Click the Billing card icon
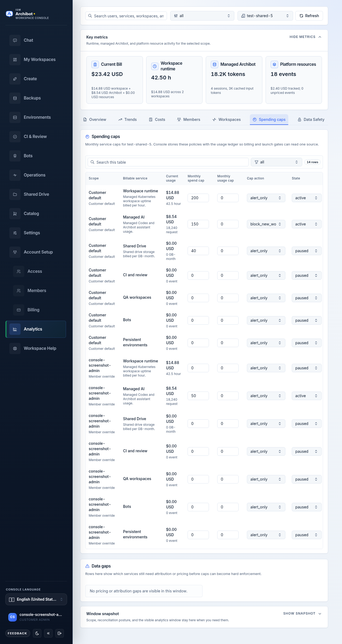Viewport: 342px width, 644px height. tap(19, 310)
